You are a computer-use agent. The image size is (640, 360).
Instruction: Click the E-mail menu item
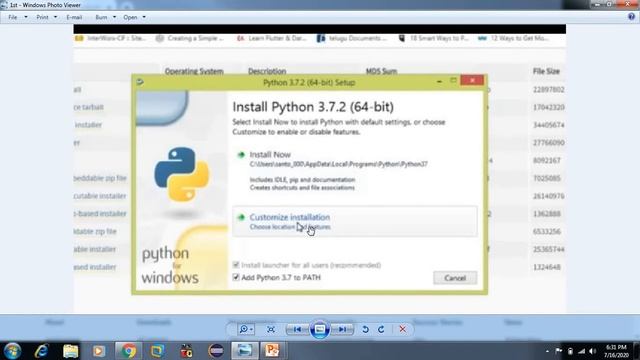click(74, 18)
